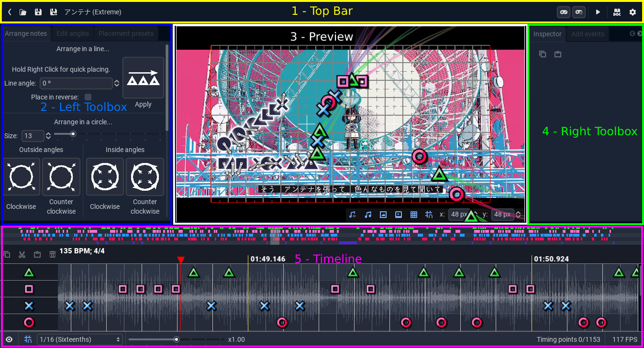Switch to the Inspector tab
This screenshot has width=644, height=348.
click(x=547, y=34)
